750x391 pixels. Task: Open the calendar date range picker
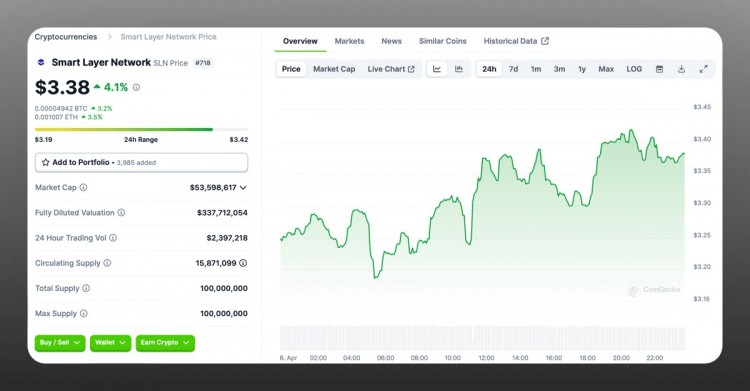pyautogui.click(x=659, y=69)
